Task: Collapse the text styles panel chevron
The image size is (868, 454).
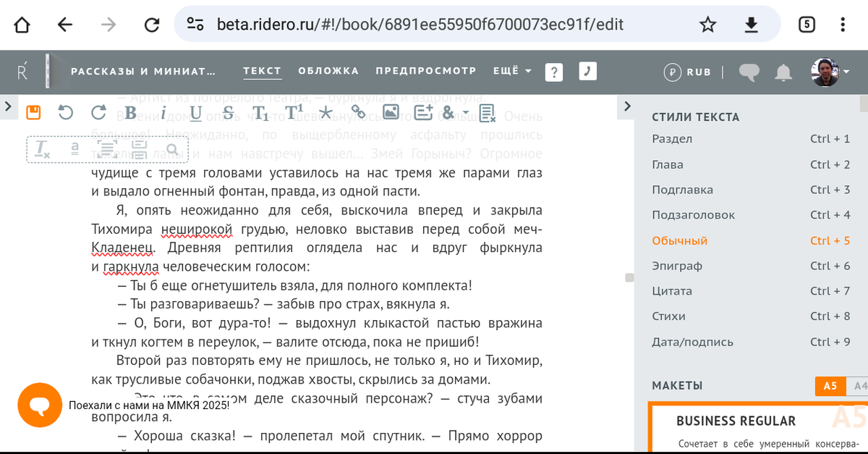Action: (628, 106)
